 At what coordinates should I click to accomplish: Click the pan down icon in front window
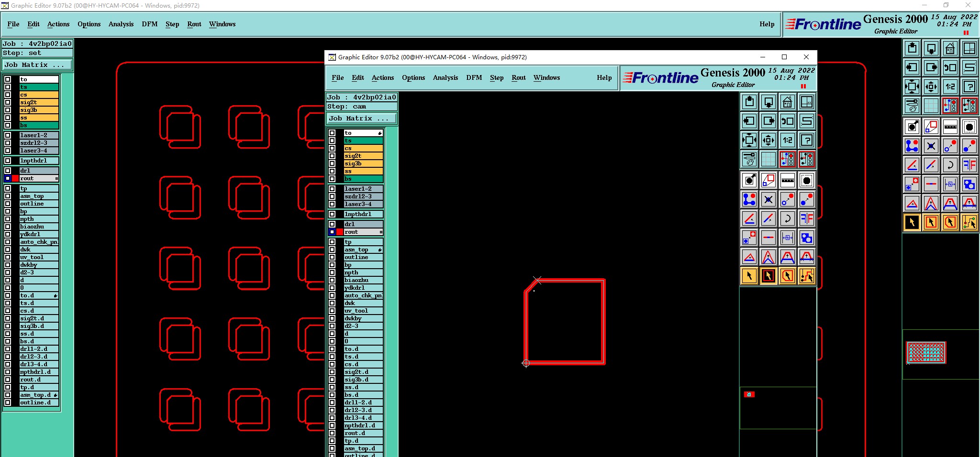point(768,102)
